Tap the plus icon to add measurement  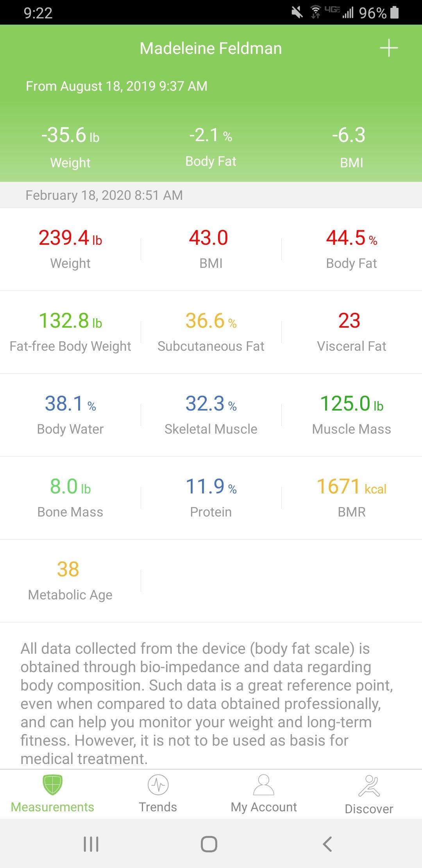389,48
